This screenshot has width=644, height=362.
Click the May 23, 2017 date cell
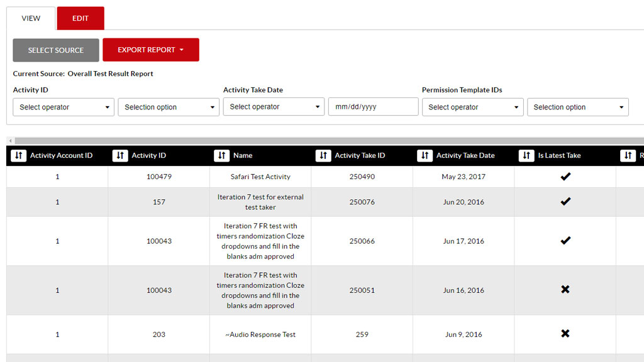(x=464, y=177)
